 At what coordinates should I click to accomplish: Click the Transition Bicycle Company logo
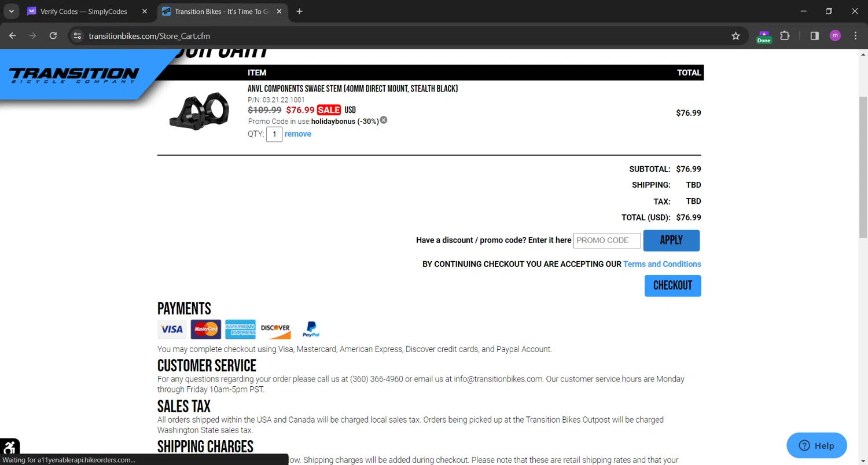[74, 75]
